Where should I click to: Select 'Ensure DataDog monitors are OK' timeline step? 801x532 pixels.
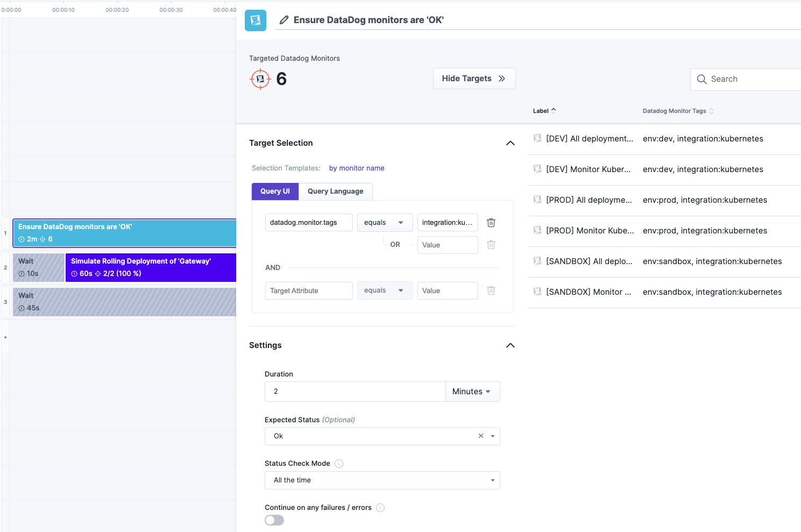point(124,233)
